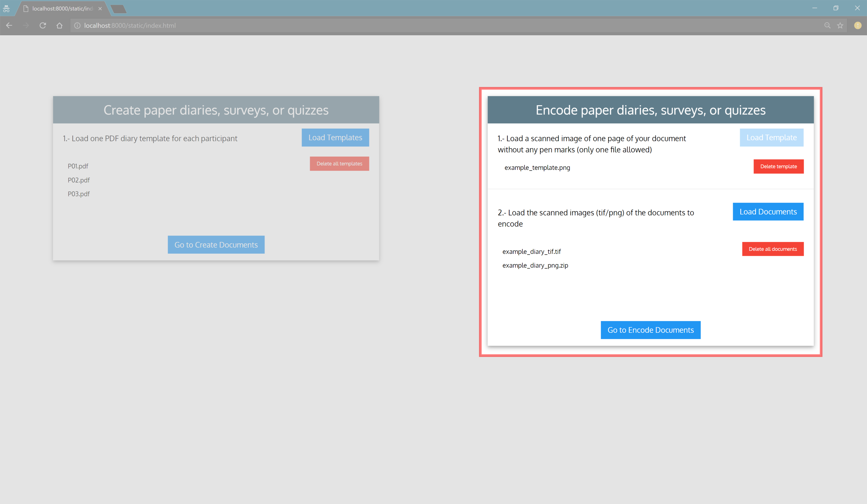
Task: Click 'Load a scanned image of one page' text
Action: (592, 144)
